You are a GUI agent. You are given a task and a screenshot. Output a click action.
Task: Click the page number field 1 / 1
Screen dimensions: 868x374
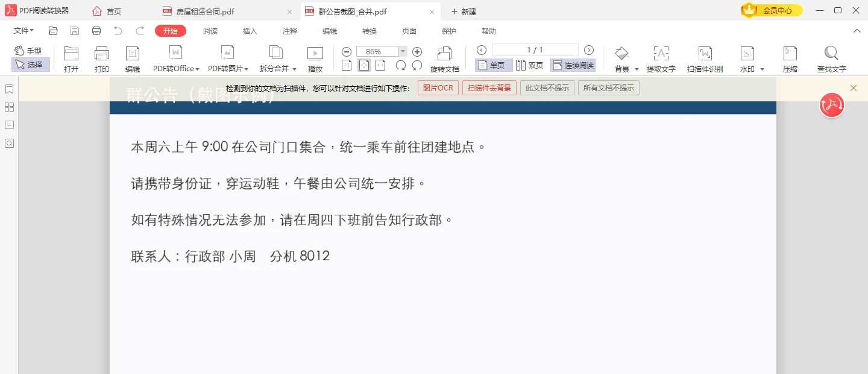pos(535,50)
